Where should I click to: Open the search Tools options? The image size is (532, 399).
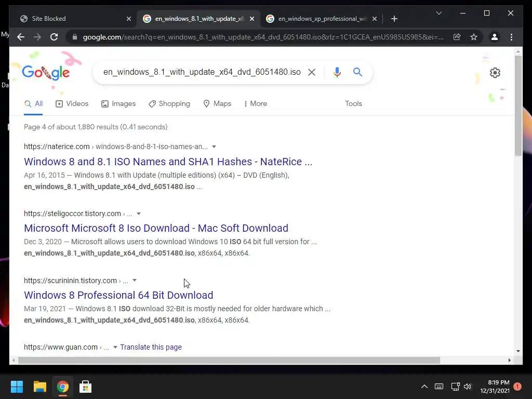pyautogui.click(x=353, y=103)
